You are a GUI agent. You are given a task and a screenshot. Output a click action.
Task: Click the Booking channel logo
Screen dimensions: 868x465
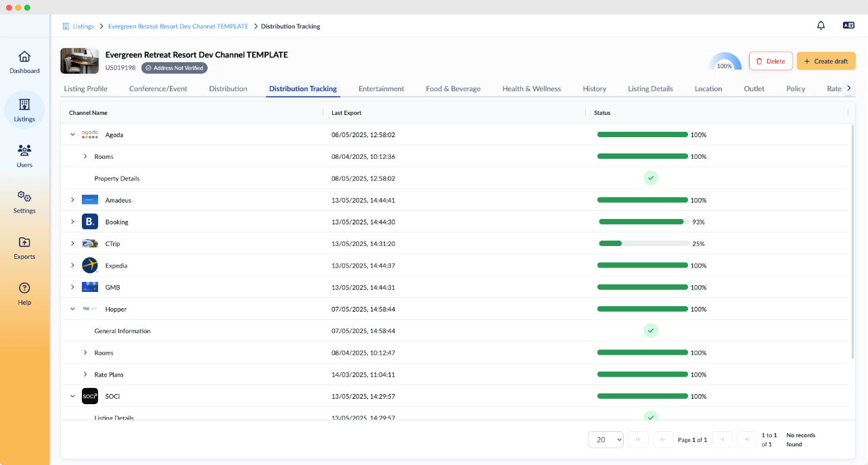click(90, 222)
